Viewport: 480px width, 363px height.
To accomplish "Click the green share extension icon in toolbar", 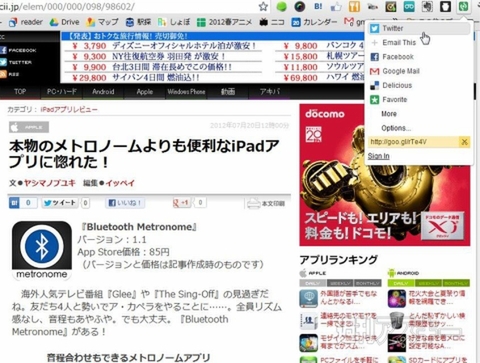I will [463, 6].
